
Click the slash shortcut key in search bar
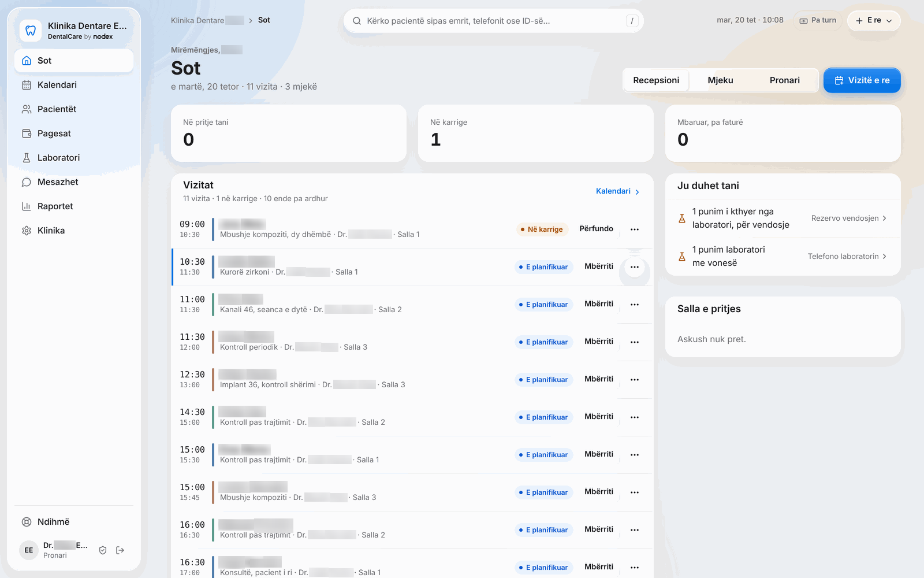click(x=632, y=21)
